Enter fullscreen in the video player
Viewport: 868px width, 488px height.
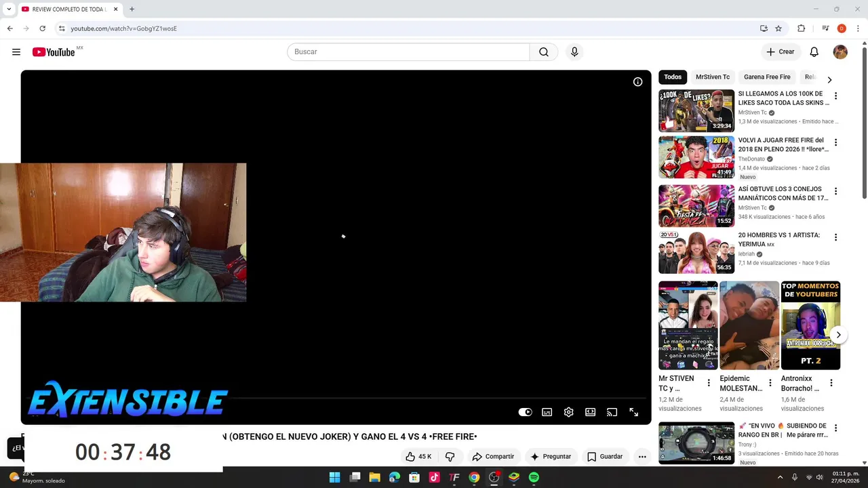tap(634, 412)
